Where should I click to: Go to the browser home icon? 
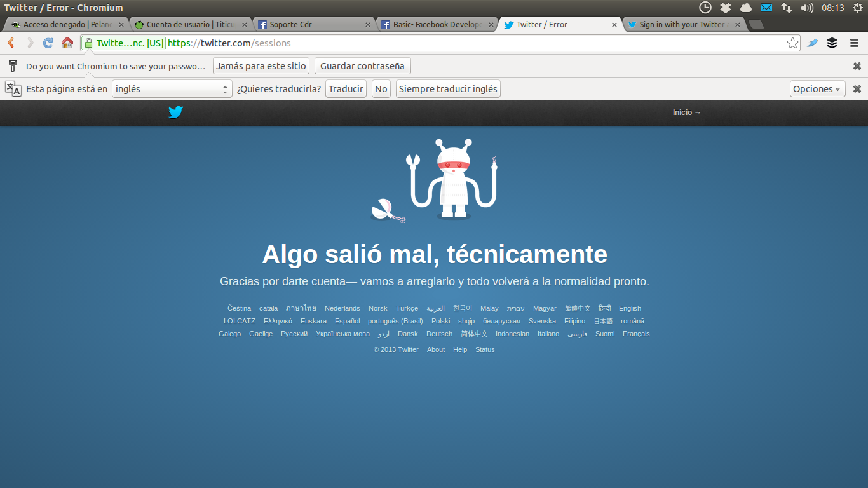pyautogui.click(x=67, y=43)
